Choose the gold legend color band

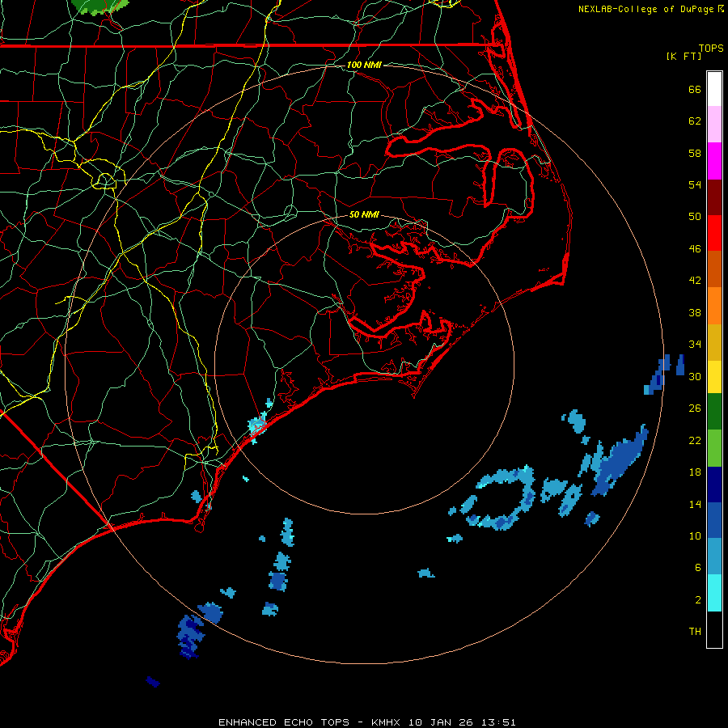(714, 342)
